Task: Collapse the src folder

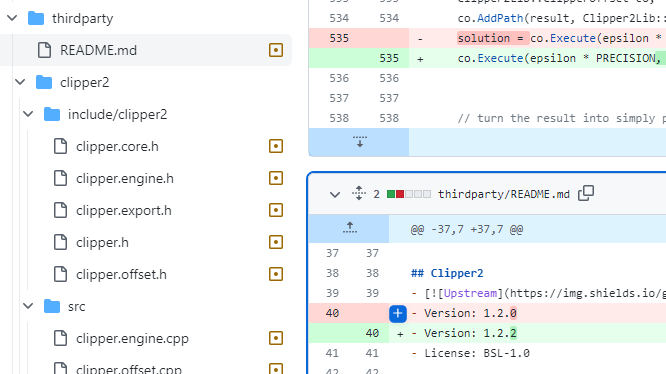Action: pos(28,306)
